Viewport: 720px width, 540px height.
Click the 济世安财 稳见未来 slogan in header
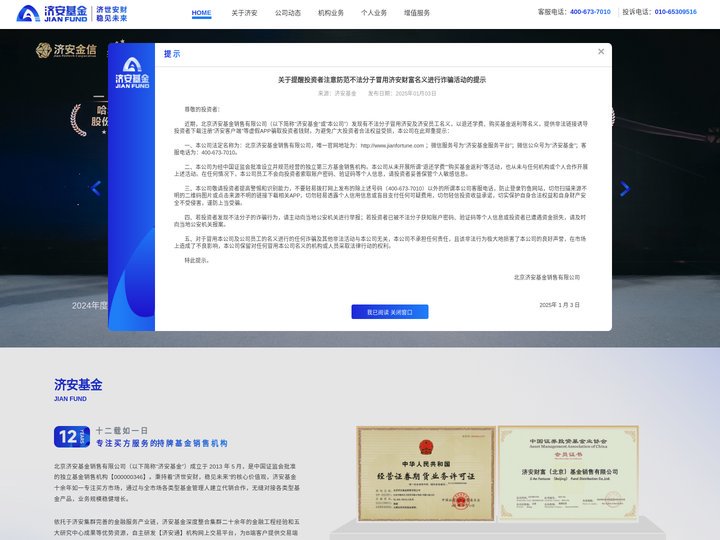click(x=112, y=14)
